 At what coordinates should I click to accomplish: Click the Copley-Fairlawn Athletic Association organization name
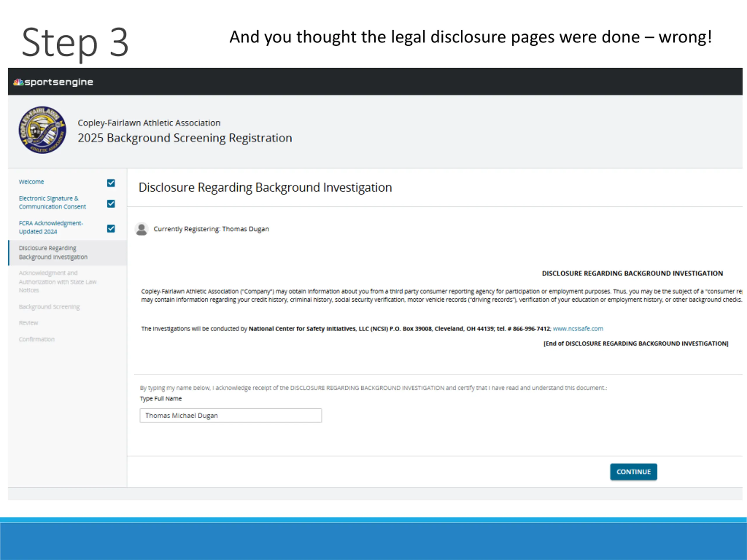pyautogui.click(x=149, y=123)
